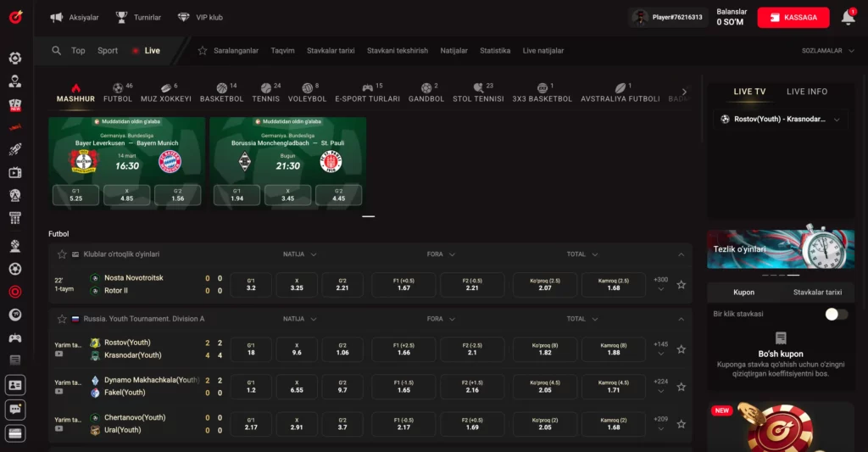
Task: Open the rocket crash games icon
Action: coord(15,149)
